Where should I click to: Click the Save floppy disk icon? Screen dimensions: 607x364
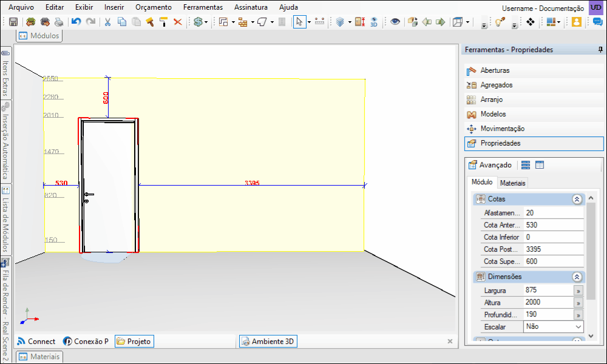tap(13, 22)
